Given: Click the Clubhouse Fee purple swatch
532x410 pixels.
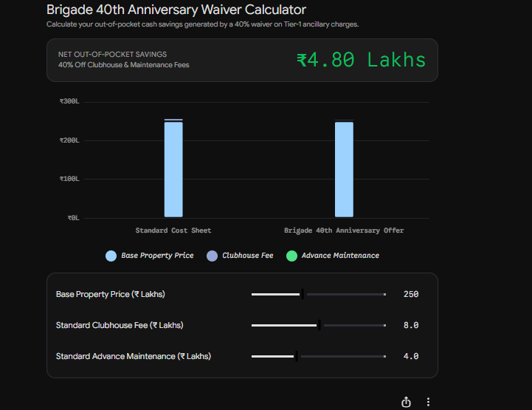Looking at the screenshot, I should pos(212,256).
